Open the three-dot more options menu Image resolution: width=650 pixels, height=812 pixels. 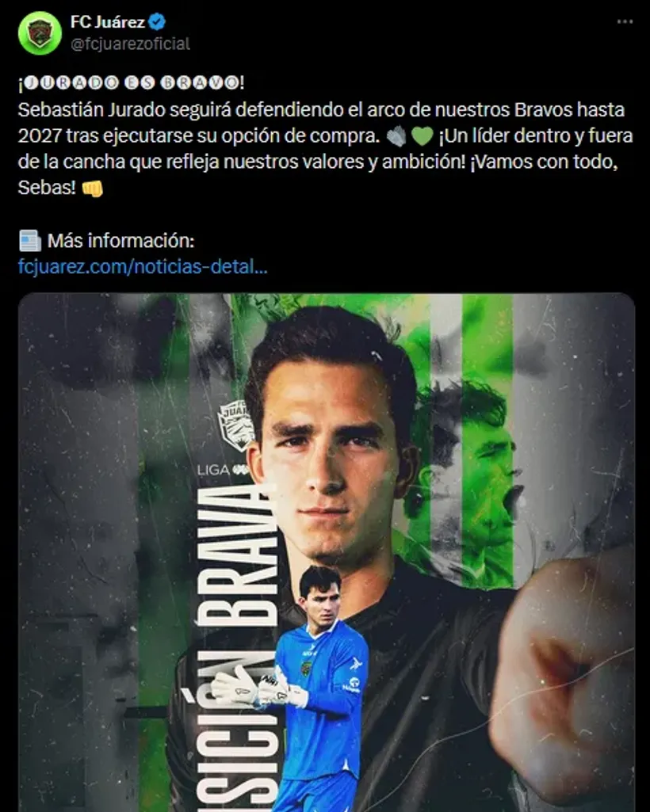pyautogui.click(x=625, y=21)
